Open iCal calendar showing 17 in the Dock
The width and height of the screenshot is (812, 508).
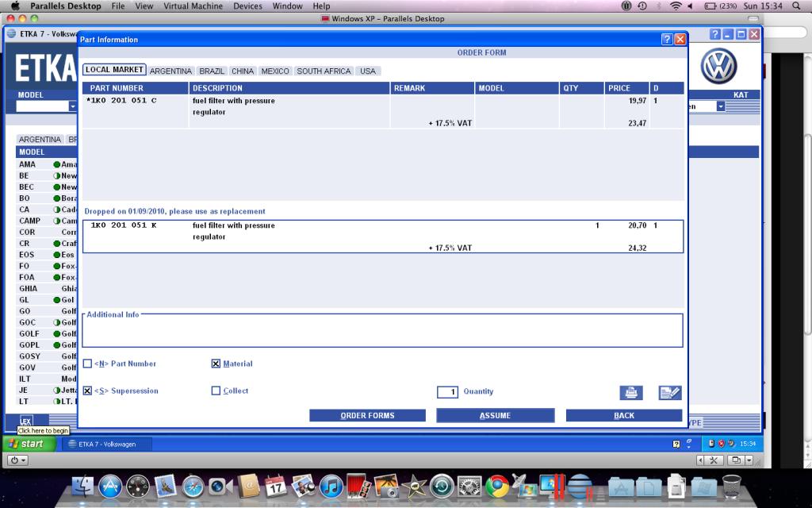coord(276,487)
